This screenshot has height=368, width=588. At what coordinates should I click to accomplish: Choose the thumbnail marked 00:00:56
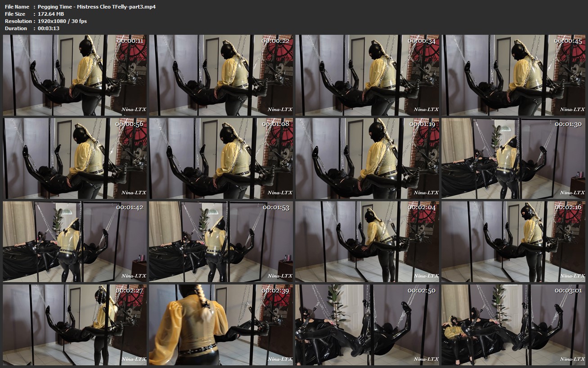pyautogui.click(x=75, y=158)
